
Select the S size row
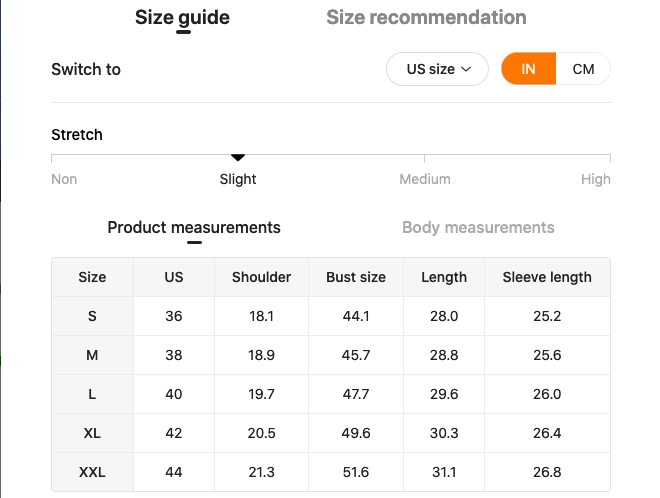[x=92, y=316]
